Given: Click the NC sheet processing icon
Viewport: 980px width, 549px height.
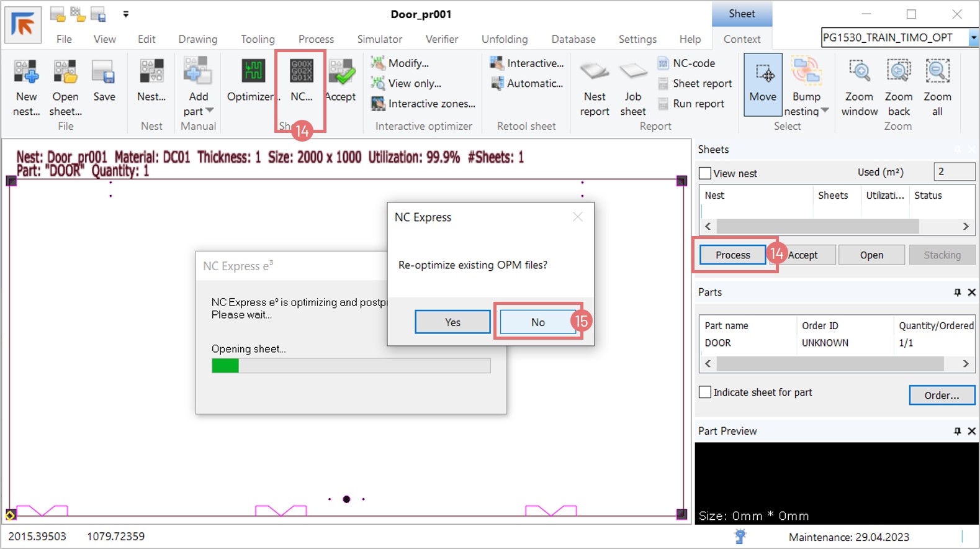Looking at the screenshot, I should click(x=302, y=73).
